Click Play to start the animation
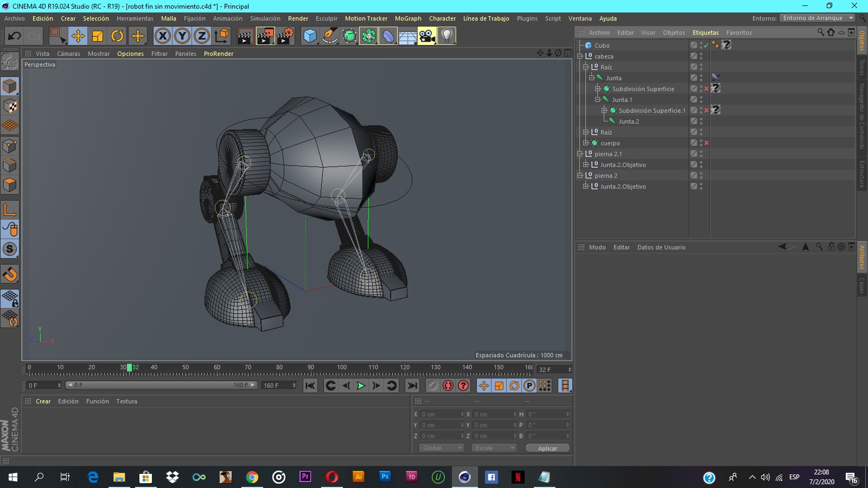 [x=361, y=386]
